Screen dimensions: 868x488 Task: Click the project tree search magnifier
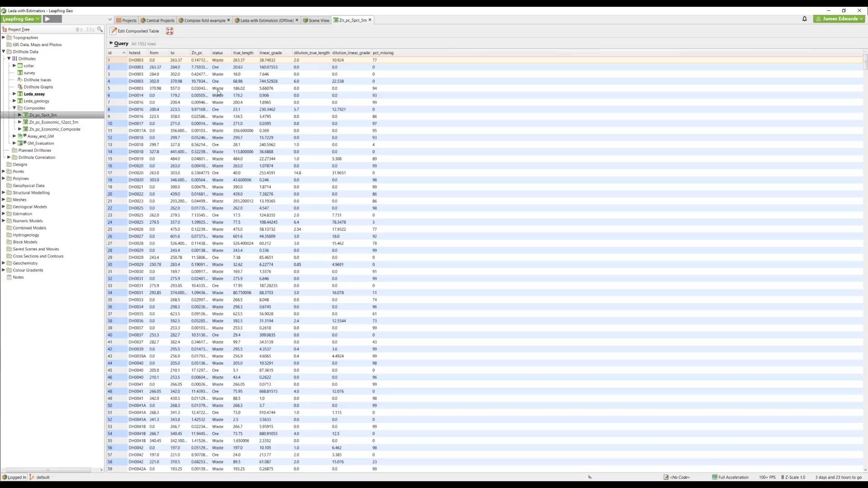point(100,29)
